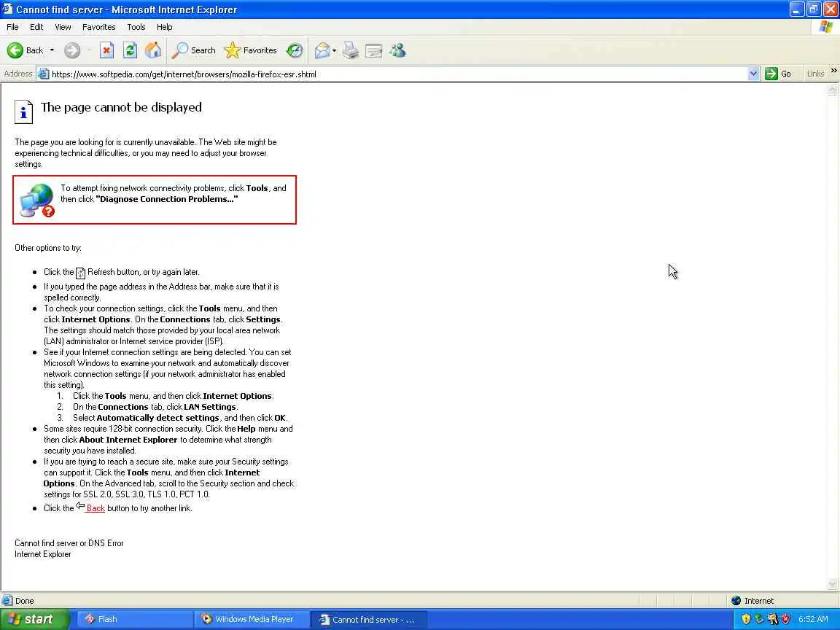This screenshot has height=630, width=840.
Task: Expand the address bar history dropdown
Action: 754,74
